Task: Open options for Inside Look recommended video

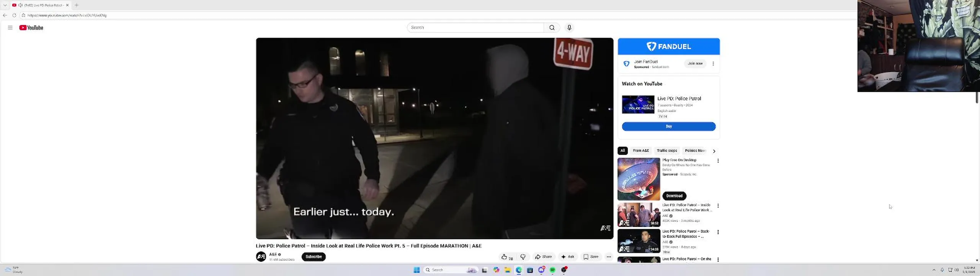Action: 718,206
